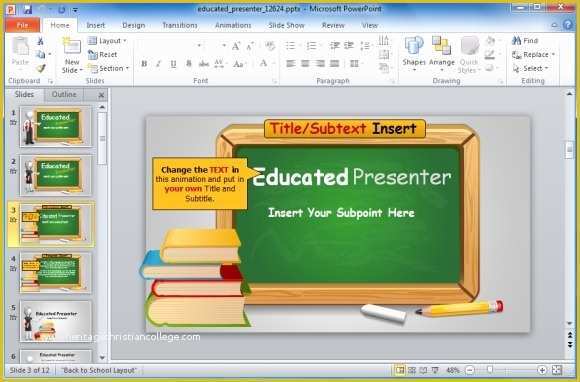Open the Layout dropdown
Viewport: 580px width, 382px height.
click(107, 41)
